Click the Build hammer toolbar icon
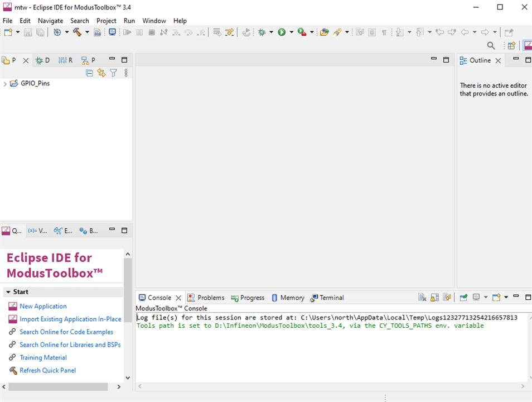 [x=77, y=32]
